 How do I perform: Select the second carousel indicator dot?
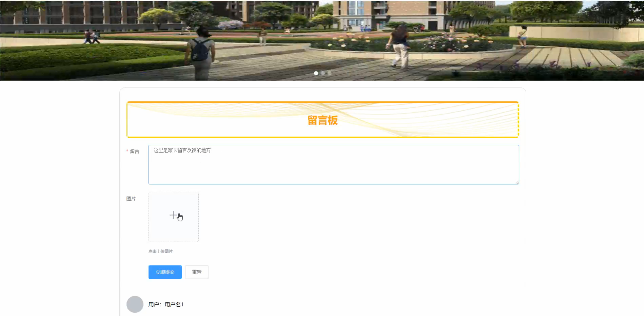(323, 73)
